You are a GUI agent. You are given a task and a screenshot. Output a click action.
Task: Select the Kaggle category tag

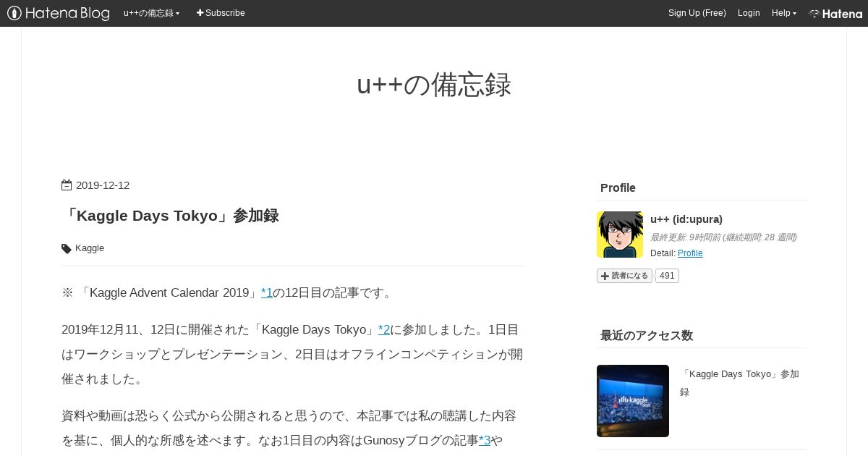[x=90, y=248]
